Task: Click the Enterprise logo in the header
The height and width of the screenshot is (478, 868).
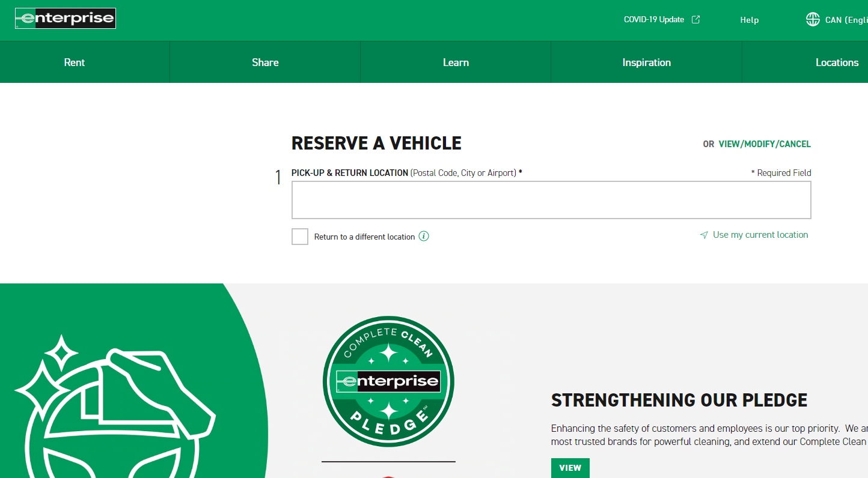Action: tap(66, 18)
